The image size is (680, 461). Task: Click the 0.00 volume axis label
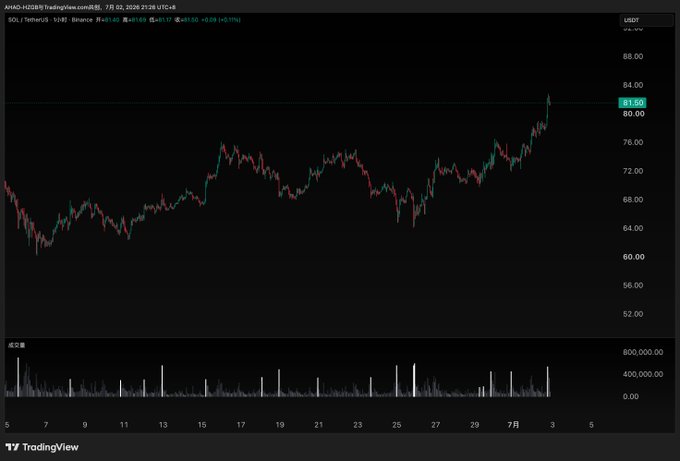click(x=631, y=396)
